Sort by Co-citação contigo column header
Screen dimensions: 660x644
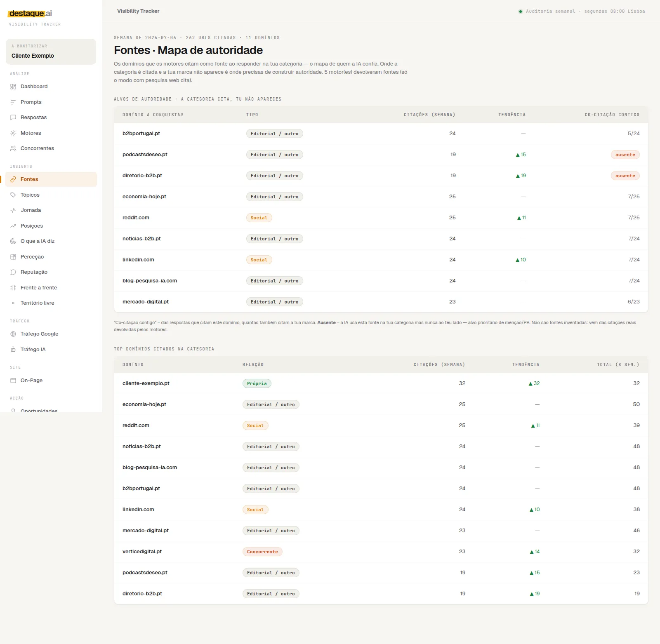[612, 115]
